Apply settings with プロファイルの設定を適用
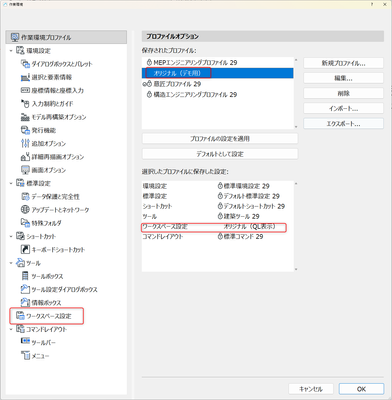392x400 pixels. [x=220, y=138]
